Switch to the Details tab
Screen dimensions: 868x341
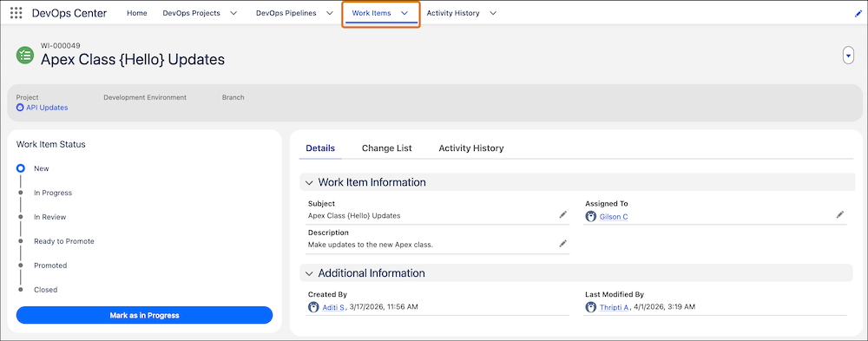[x=320, y=148]
